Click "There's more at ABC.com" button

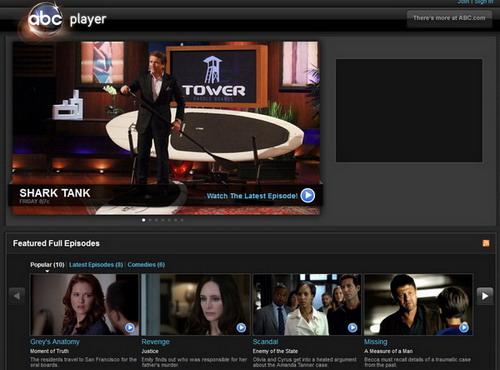tap(449, 18)
